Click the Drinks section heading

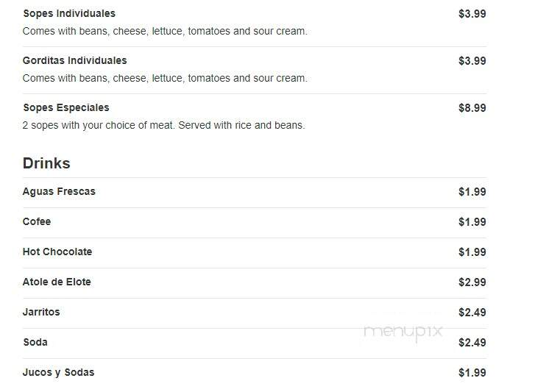[46, 163]
